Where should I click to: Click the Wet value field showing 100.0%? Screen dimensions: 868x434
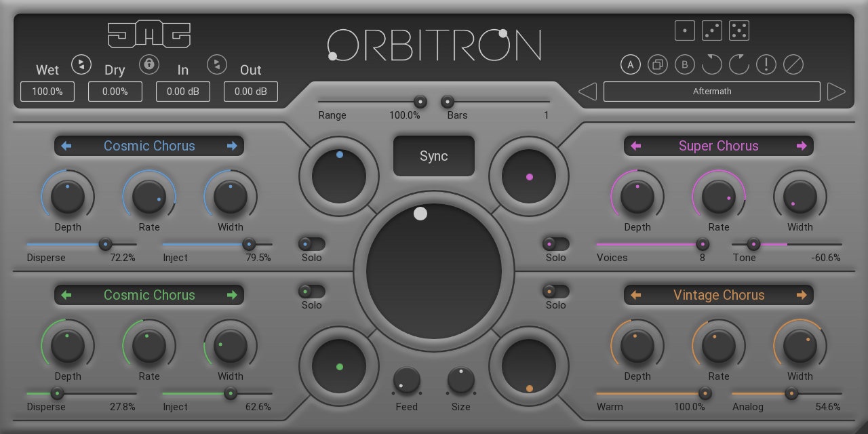(47, 91)
